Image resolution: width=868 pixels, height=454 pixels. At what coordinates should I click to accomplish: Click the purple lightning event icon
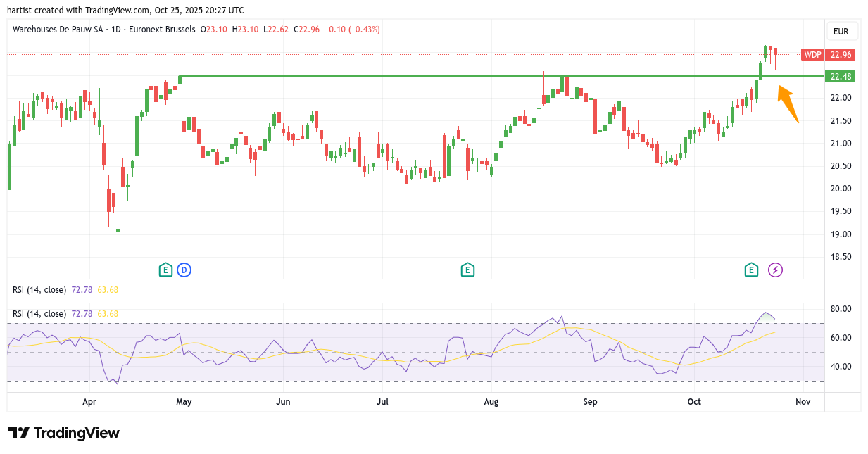point(775,270)
